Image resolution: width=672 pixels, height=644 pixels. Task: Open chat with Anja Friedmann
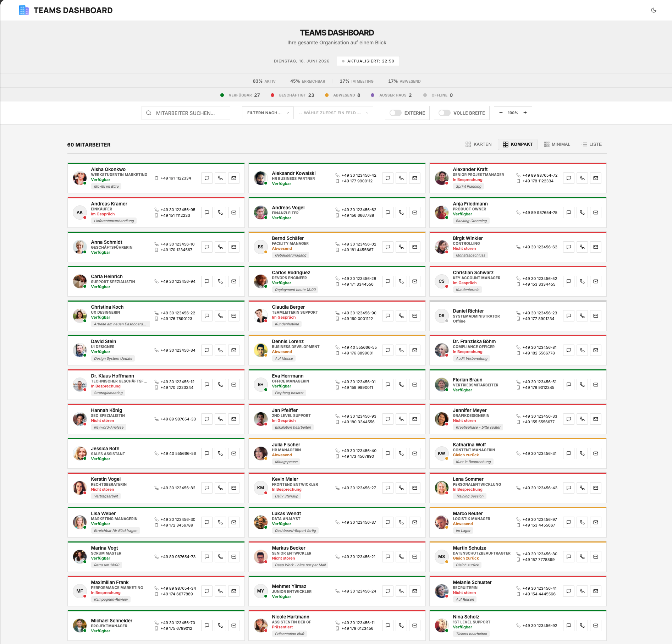[x=569, y=213]
